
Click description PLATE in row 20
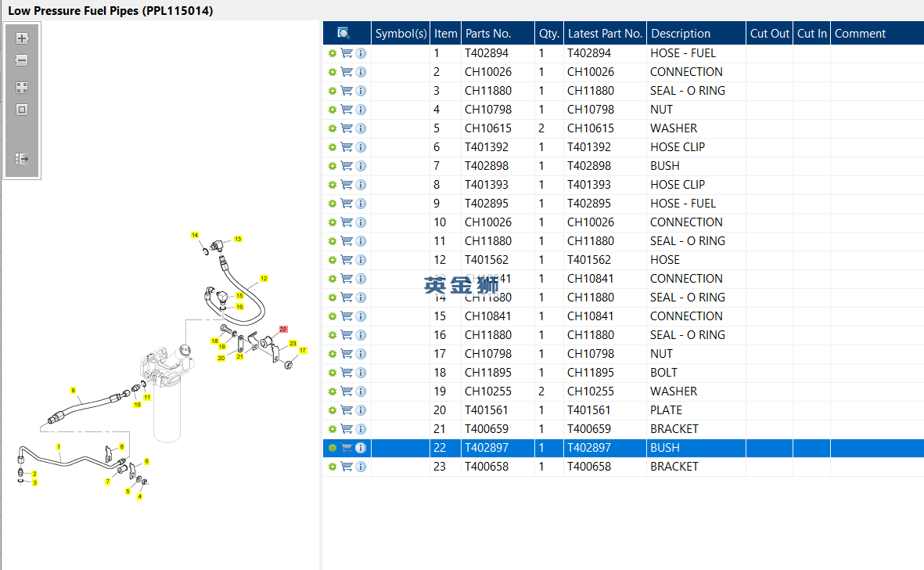pyautogui.click(x=667, y=410)
